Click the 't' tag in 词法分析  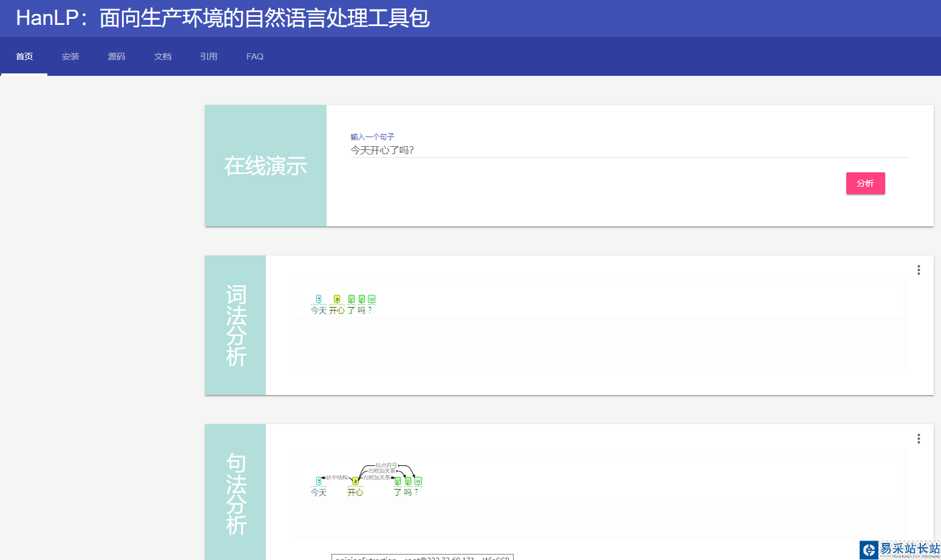tap(319, 299)
